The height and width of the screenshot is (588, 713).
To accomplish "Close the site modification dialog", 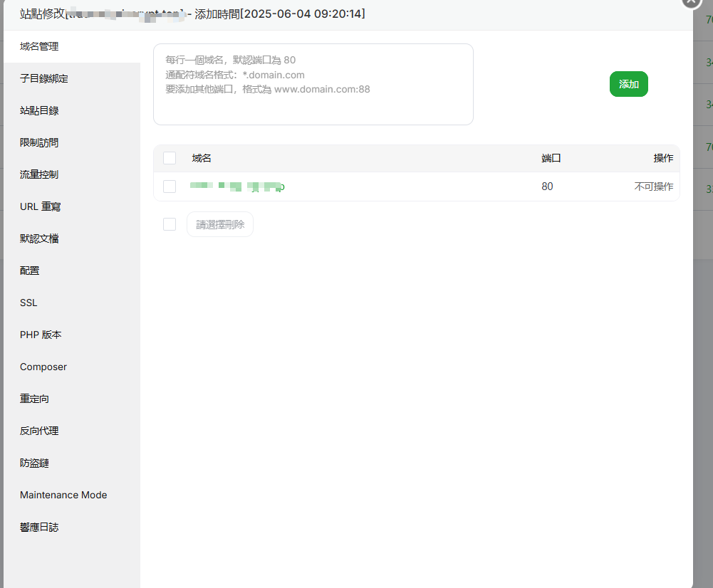I will click(692, 1).
